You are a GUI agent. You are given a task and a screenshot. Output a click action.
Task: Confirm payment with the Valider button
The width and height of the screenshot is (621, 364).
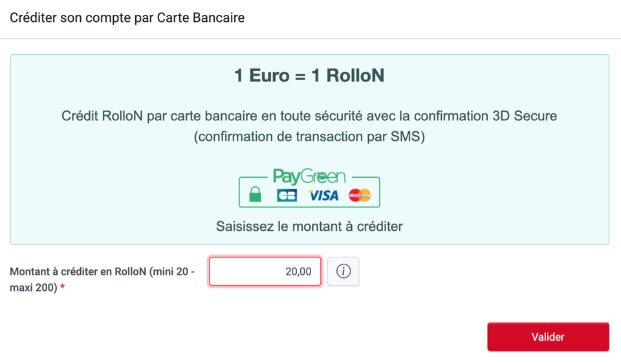pyautogui.click(x=548, y=337)
